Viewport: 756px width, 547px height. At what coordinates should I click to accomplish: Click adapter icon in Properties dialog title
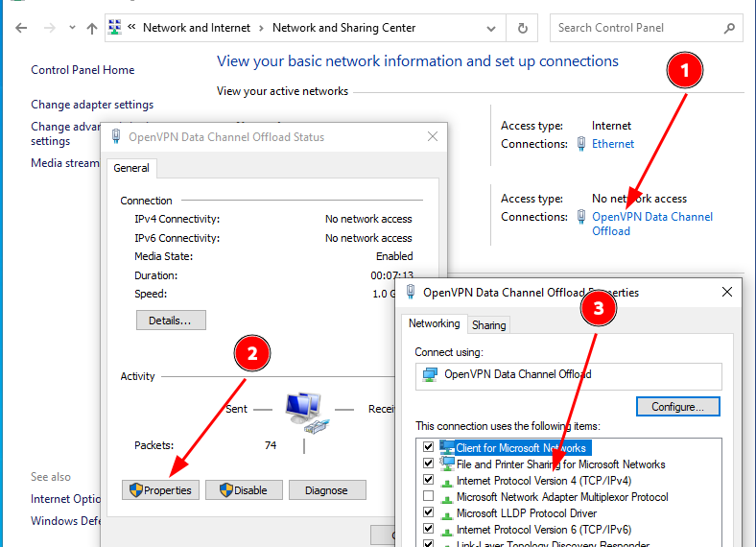click(x=411, y=292)
